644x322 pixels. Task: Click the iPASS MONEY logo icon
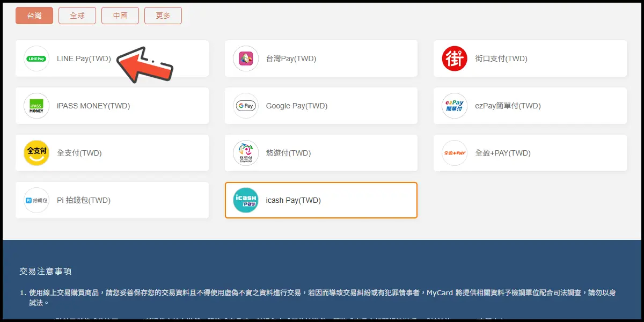(x=36, y=106)
